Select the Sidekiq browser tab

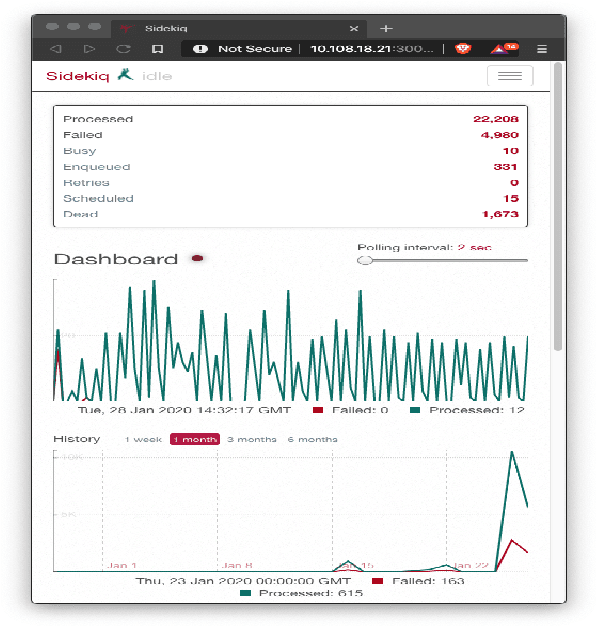tap(239, 29)
